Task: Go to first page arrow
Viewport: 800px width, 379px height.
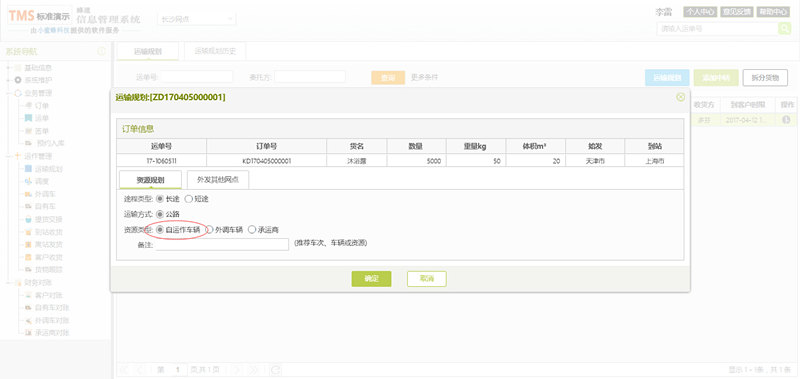Action: 125,370
